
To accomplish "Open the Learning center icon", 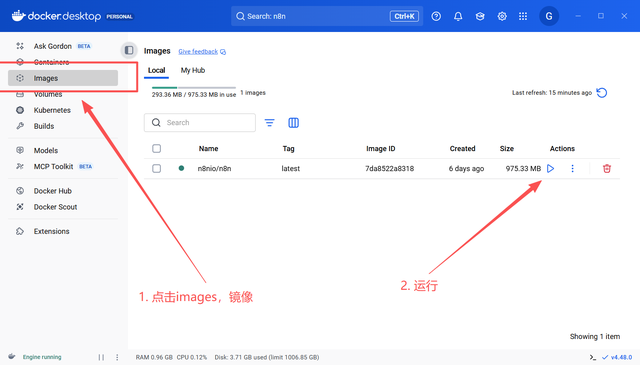I will tap(480, 16).
